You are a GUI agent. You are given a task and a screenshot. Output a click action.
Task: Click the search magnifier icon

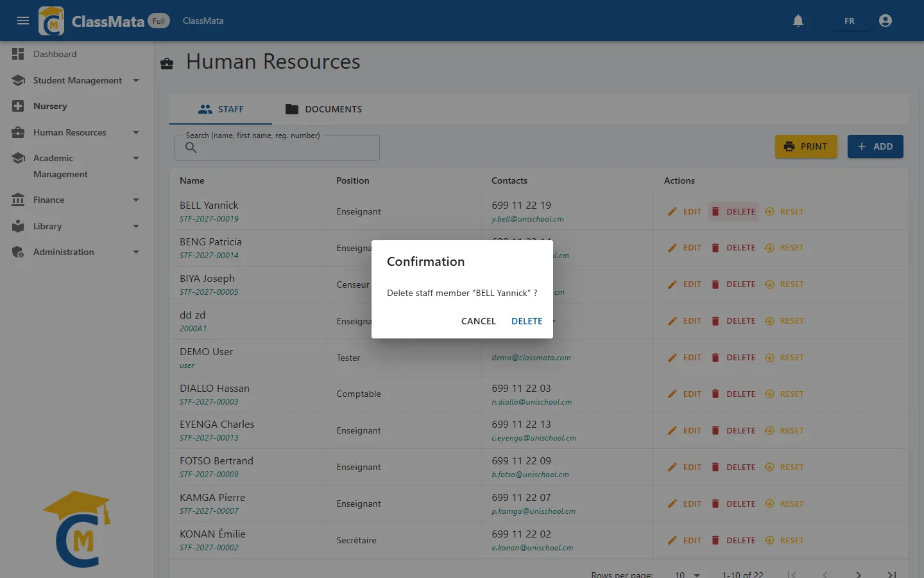click(x=191, y=148)
